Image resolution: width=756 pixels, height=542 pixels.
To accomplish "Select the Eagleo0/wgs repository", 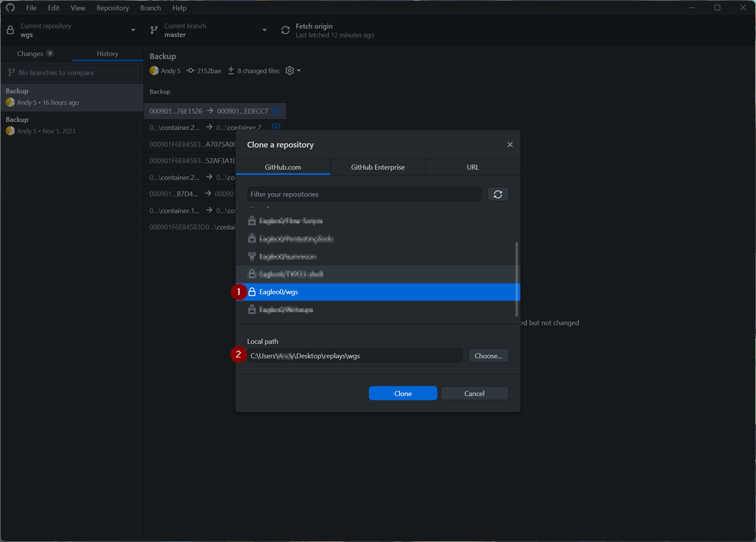I will [x=378, y=292].
